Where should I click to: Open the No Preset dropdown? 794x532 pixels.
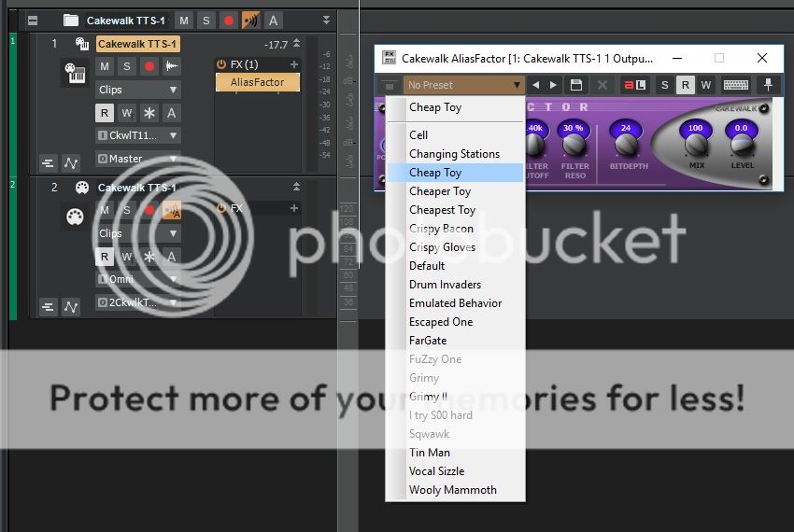(x=464, y=85)
